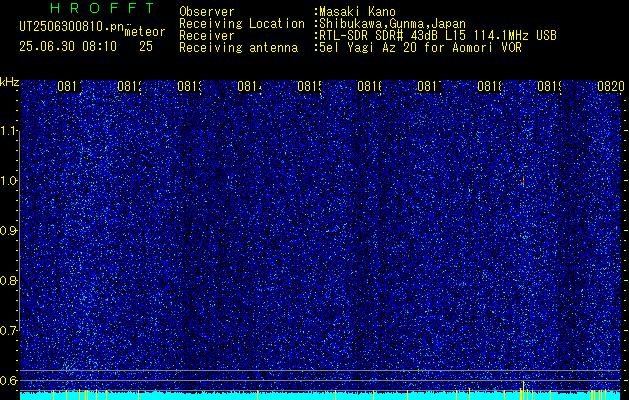The height and width of the screenshot is (400, 629).
Task: Select the RTL-SDR SDR# receiver details
Action: [436, 36]
